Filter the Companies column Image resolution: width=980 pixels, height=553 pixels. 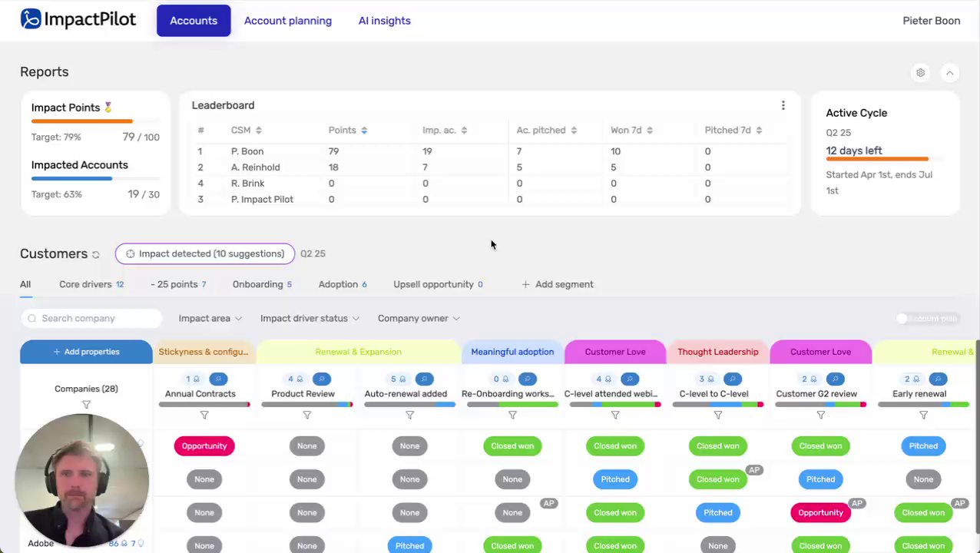(x=86, y=405)
